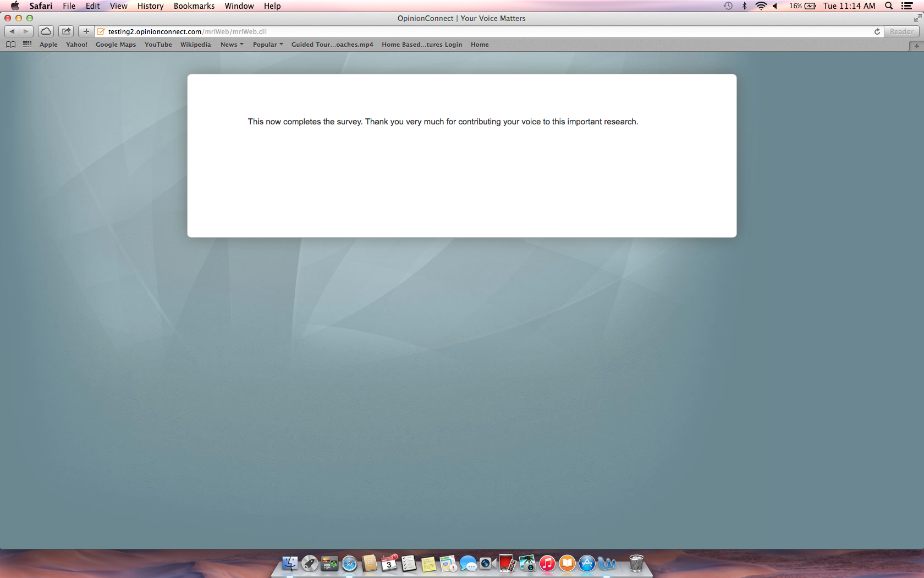Viewport: 924px width, 578px height.
Task: Open Messages from the dock
Action: click(x=468, y=564)
